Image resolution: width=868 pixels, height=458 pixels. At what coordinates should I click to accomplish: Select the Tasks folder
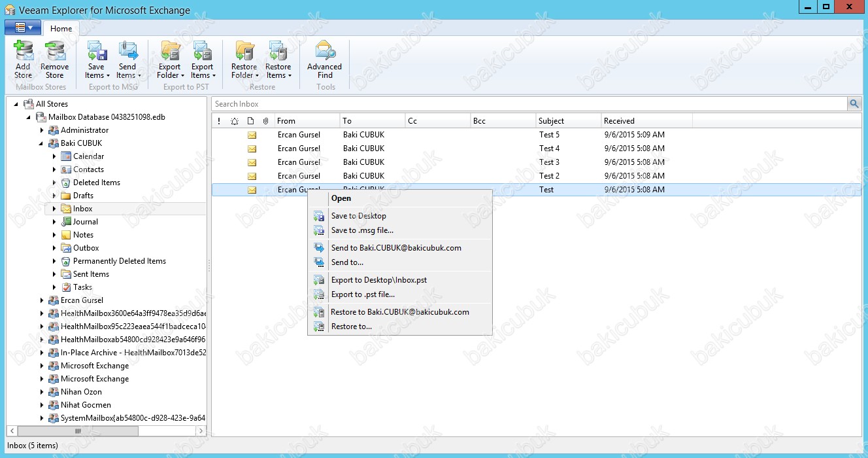(x=82, y=287)
